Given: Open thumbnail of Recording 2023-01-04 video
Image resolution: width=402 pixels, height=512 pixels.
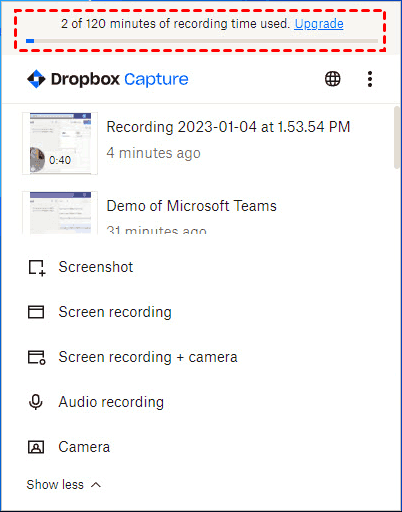Looking at the screenshot, I should pos(60,143).
